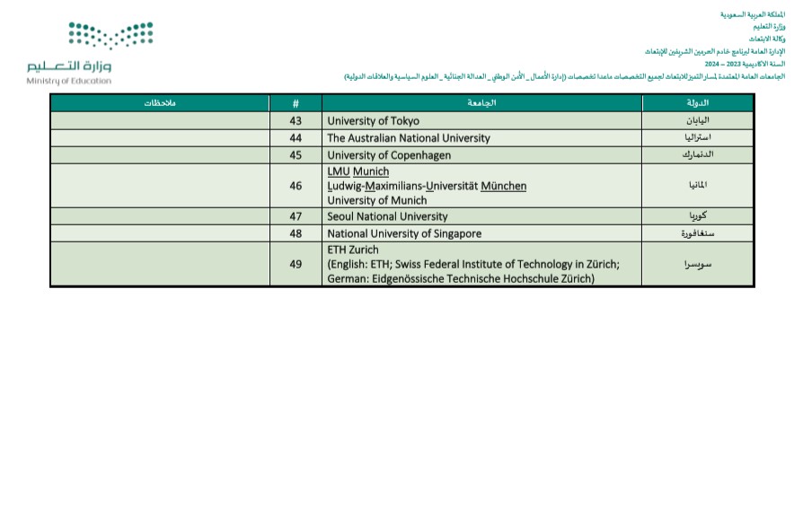Select country cell 'الدنمارك'

698,155
